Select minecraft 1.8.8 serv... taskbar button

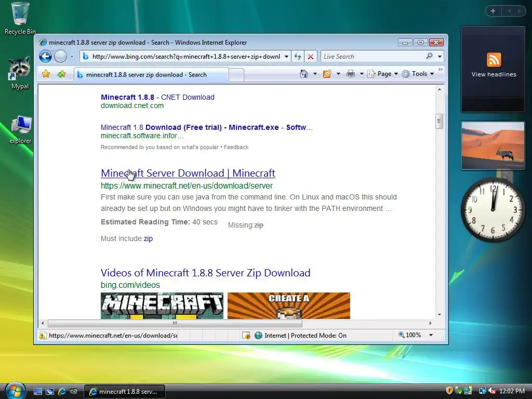click(x=125, y=392)
